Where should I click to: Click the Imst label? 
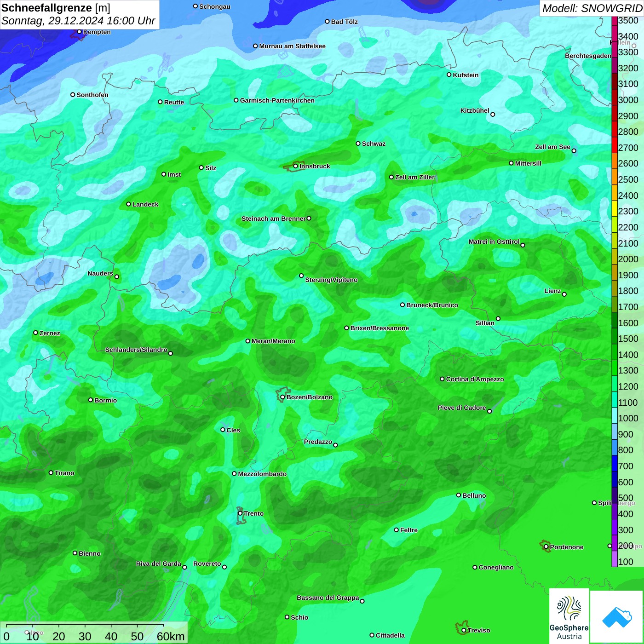point(174,174)
